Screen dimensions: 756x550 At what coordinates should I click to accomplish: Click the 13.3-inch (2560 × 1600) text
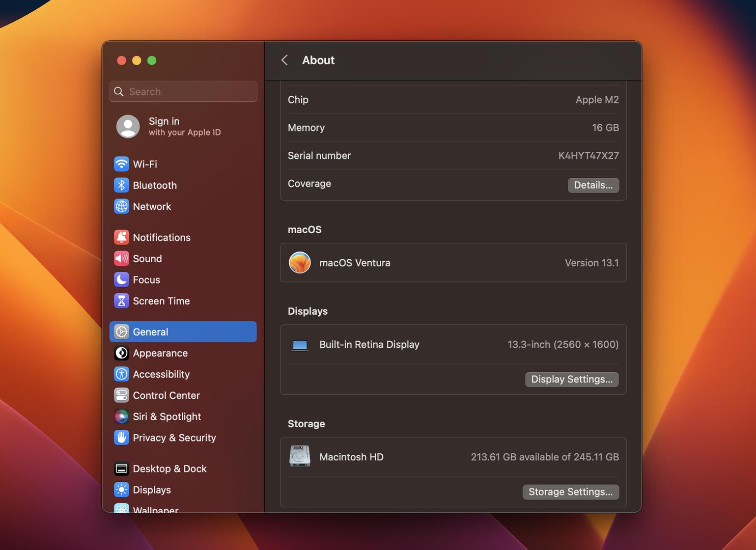click(563, 345)
